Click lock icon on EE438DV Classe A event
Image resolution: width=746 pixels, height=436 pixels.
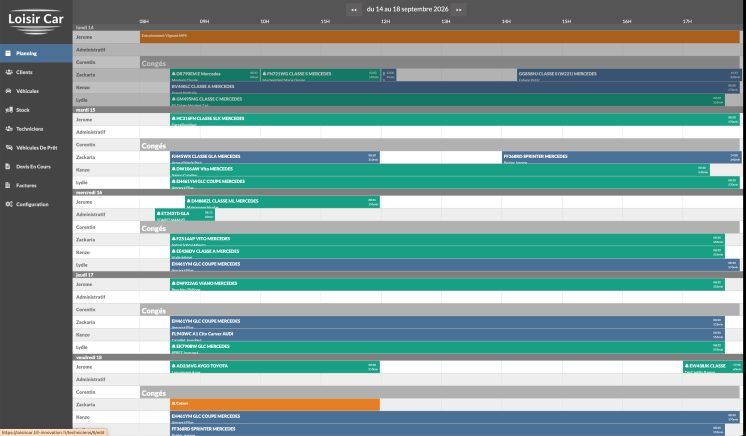pyautogui.click(x=174, y=251)
